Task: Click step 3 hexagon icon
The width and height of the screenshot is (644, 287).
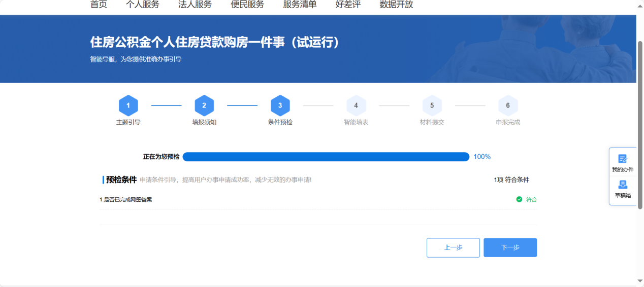Action: (x=280, y=105)
